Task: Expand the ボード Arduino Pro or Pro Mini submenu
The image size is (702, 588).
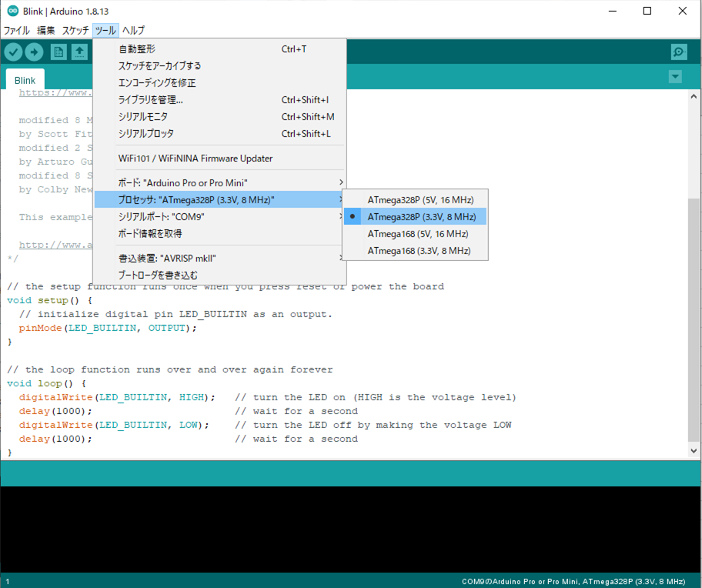Action: (219, 182)
